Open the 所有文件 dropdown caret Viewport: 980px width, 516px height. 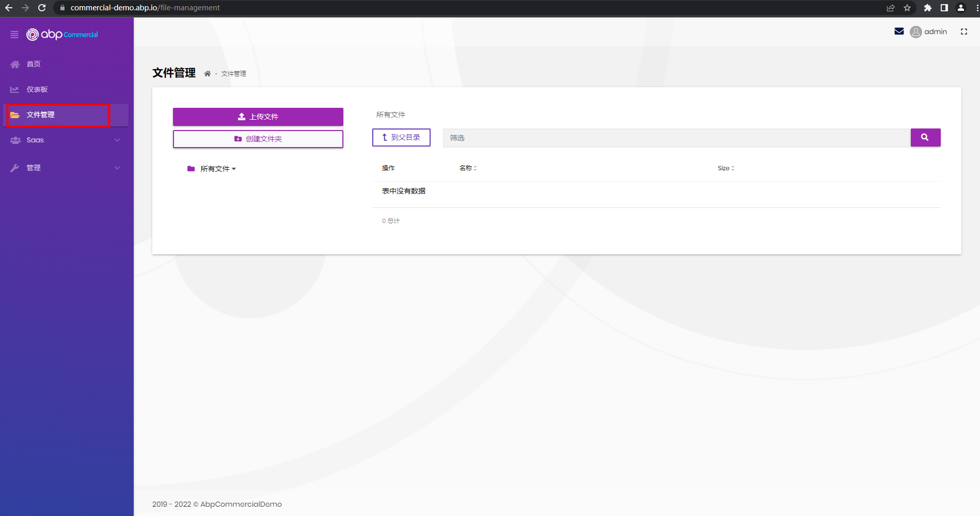234,169
